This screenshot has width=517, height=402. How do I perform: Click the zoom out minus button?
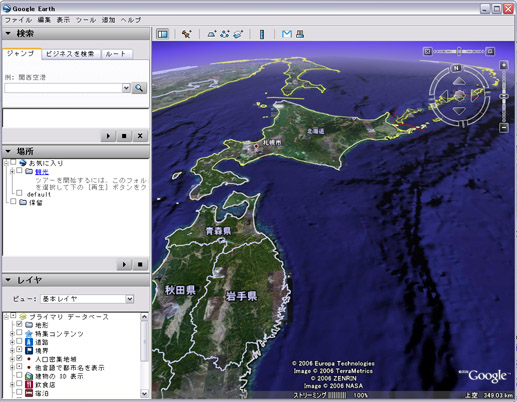click(x=504, y=127)
